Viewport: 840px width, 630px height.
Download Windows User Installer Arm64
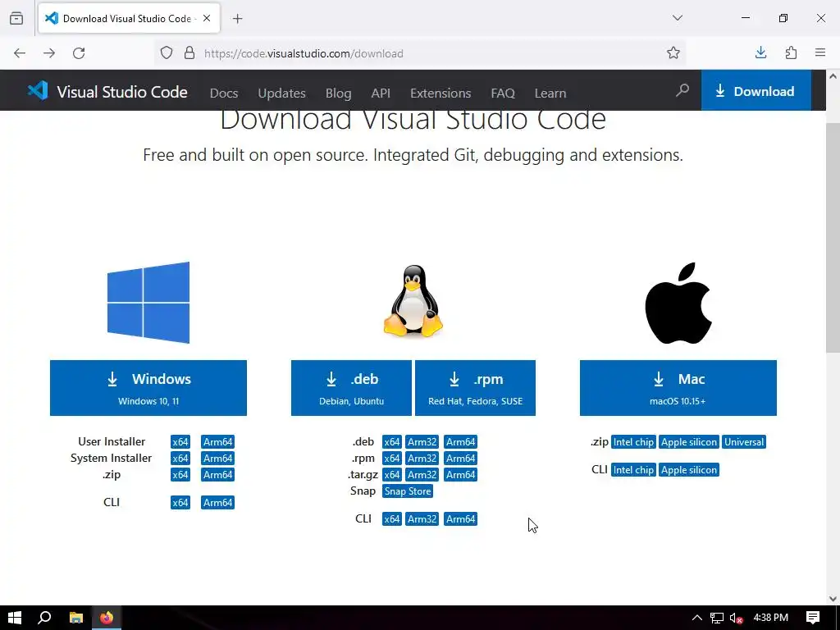click(218, 442)
